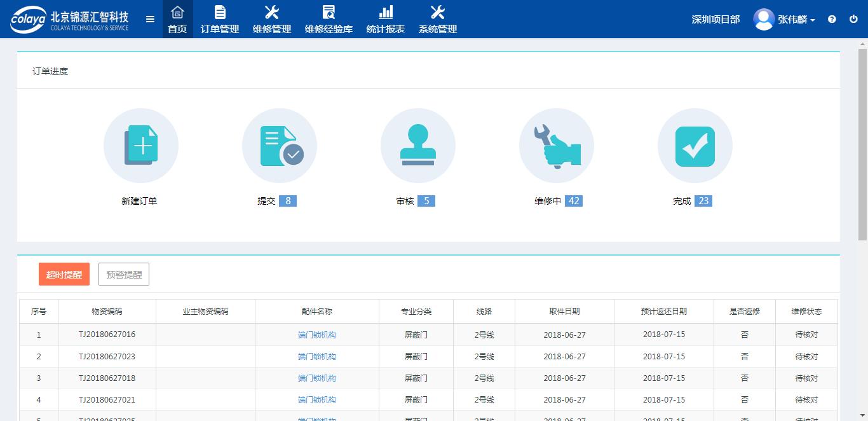
Task: Toggle the hamburger sidebar menu icon
Action: (x=150, y=19)
